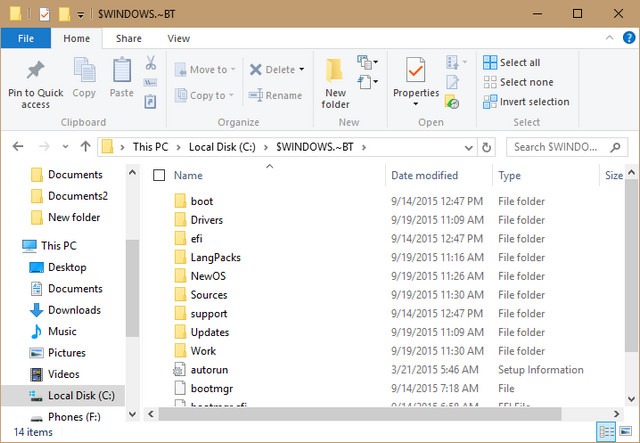Screen dimensions: 640x443
Task: Click Properties icon in title bar quick access
Action: 44,14
